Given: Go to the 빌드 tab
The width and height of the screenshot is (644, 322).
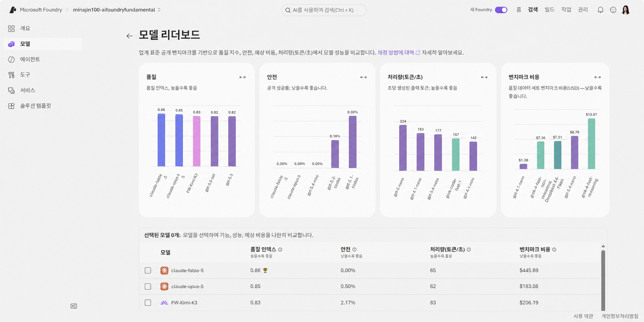Looking at the screenshot, I should point(549,10).
